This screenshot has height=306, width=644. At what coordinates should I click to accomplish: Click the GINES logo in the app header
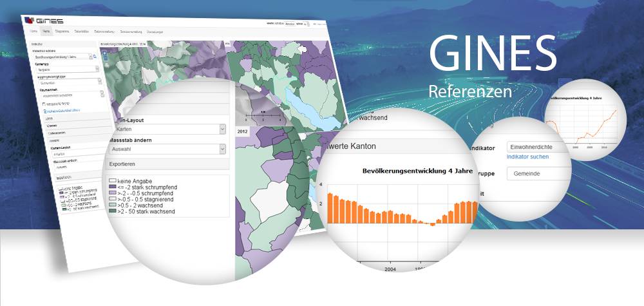[x=44, y=20]
